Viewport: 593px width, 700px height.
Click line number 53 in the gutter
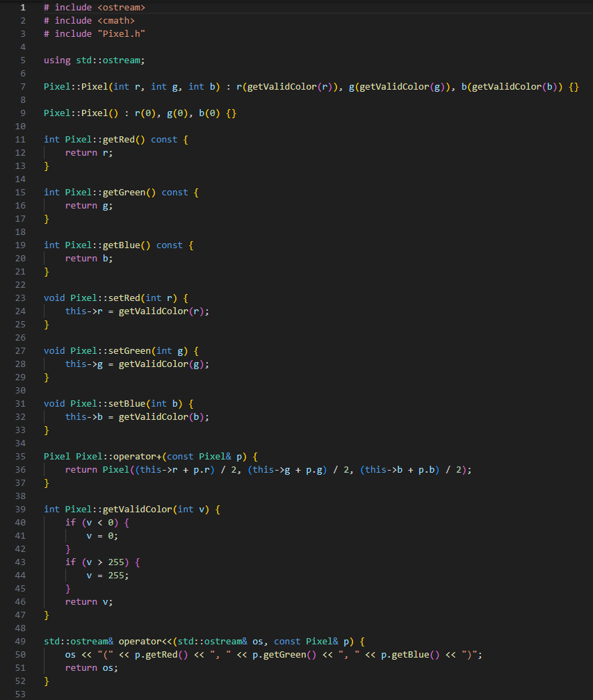click(x=21, y=694)
